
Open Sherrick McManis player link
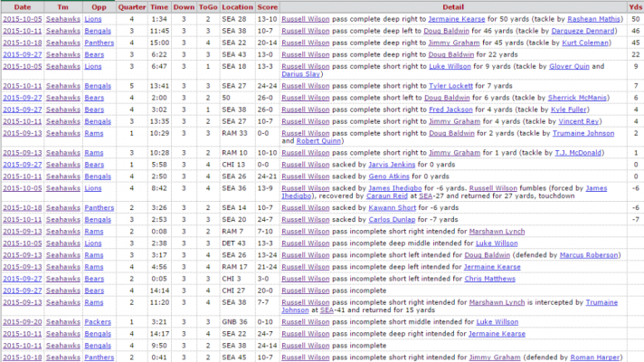click(577, 98)
